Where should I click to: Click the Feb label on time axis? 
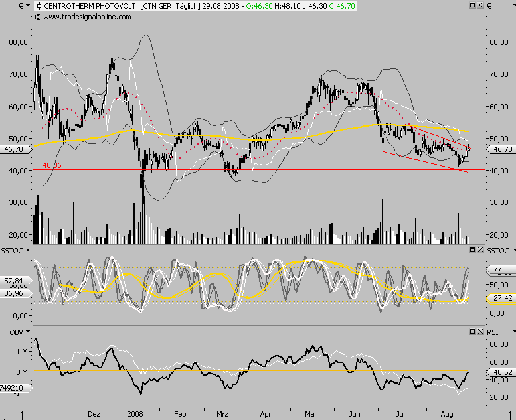point(180,414)
